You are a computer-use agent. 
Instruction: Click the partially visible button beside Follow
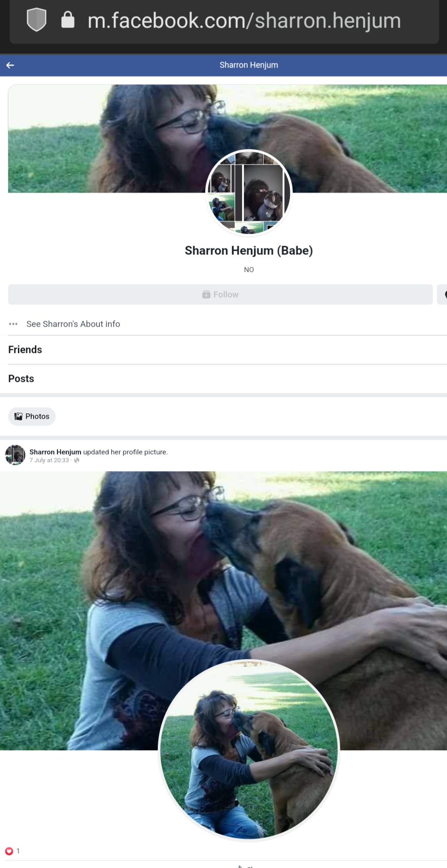[442, 295]
